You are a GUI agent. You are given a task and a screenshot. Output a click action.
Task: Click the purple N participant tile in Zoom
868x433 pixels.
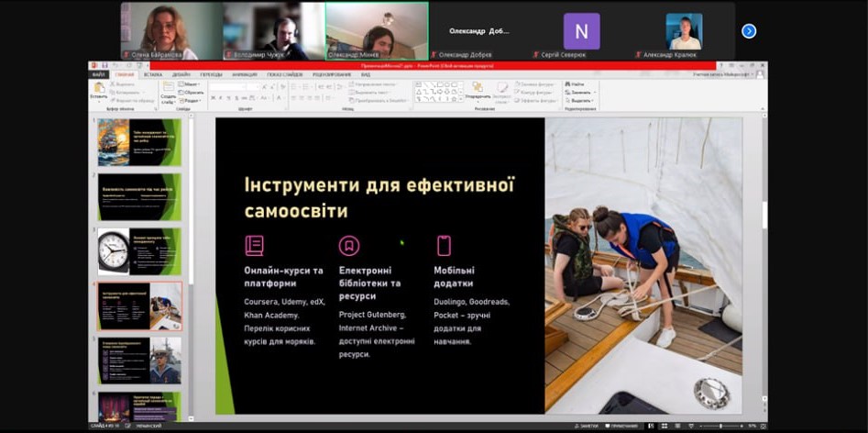tap(581, 31)
